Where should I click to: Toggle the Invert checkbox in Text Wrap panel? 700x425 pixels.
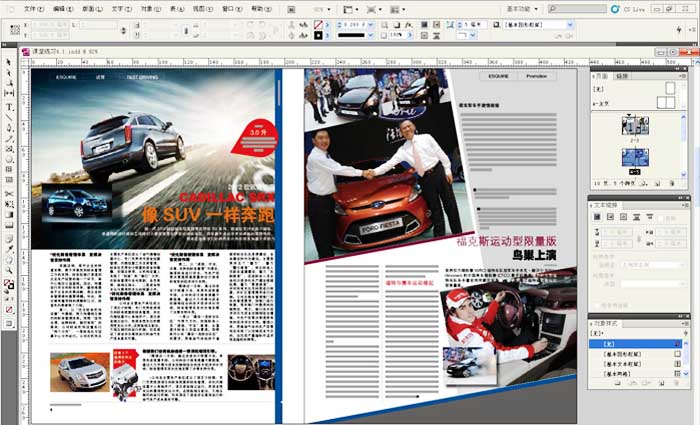pyautogui.click(x=662, y=218)
